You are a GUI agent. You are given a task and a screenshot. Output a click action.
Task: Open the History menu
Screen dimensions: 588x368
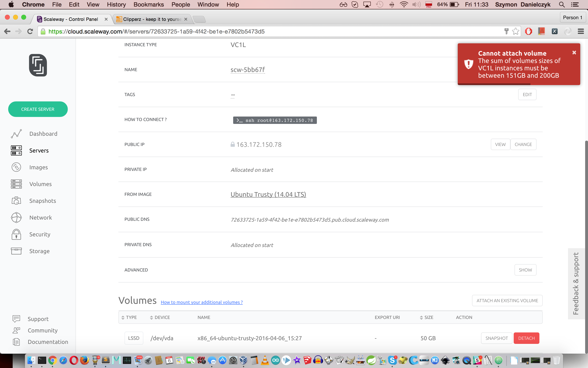click(116, 4)
